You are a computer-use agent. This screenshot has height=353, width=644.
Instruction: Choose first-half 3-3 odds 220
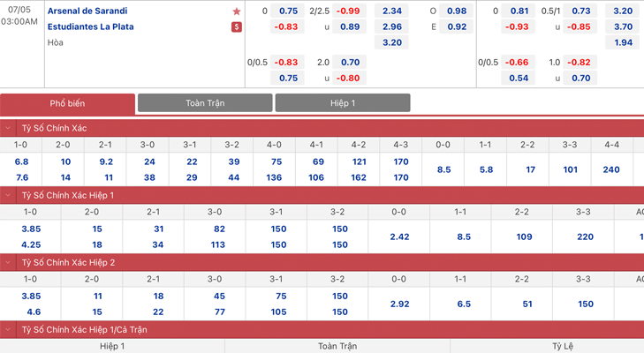[x=586, y=237]
